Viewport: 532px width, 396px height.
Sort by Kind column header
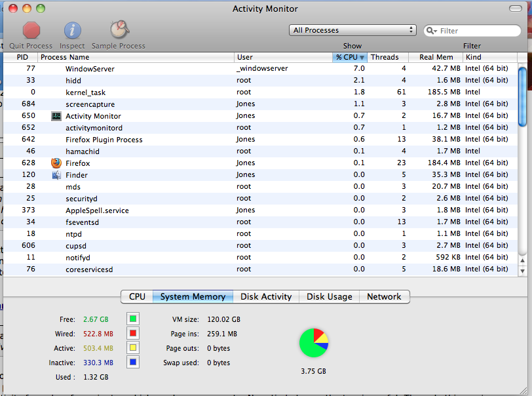pos(490,57)
